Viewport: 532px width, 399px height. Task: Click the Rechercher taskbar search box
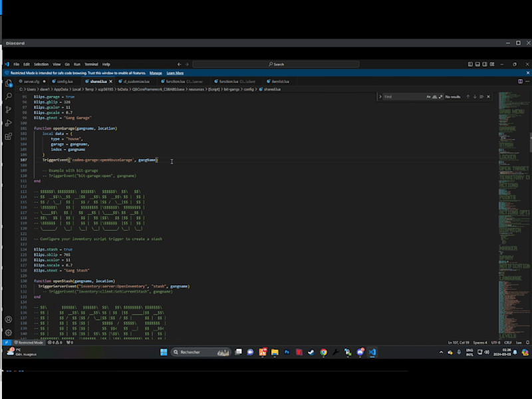point(201,352)
